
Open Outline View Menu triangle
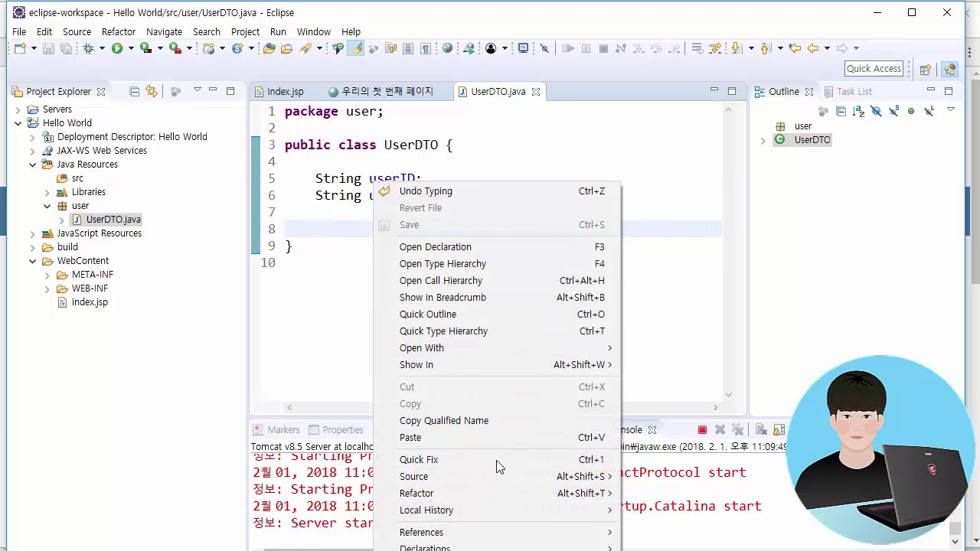click(x=951, y=110)
